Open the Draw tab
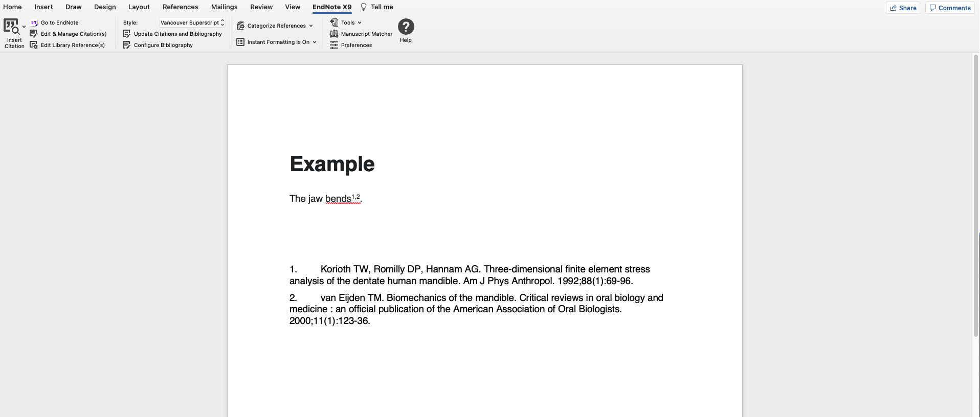The height and width of the screenshot is (417, 980). (74, 7)
